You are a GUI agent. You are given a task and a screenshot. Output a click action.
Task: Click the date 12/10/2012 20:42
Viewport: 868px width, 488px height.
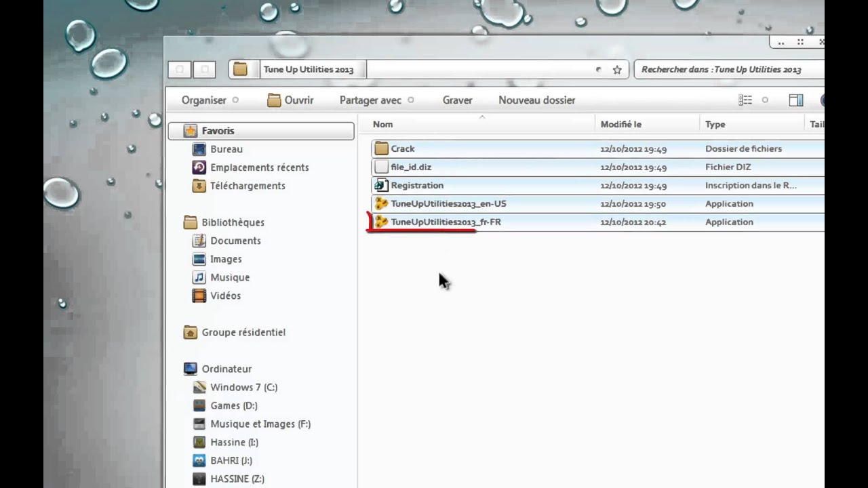633,222
